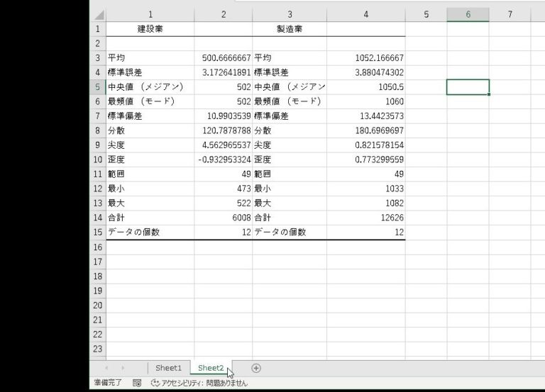The height and width of the screenshot is (392, 545).
Task: Click the 製造業 header cell
Action: point(289,29)
